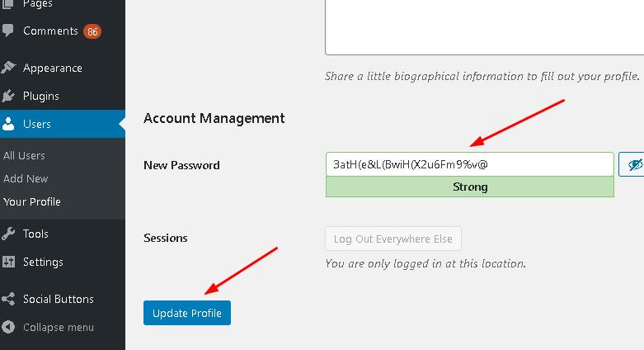Click Log Out Everywhere Else button
The height and width of the screenshot is (350, 644).
(393, 239)
